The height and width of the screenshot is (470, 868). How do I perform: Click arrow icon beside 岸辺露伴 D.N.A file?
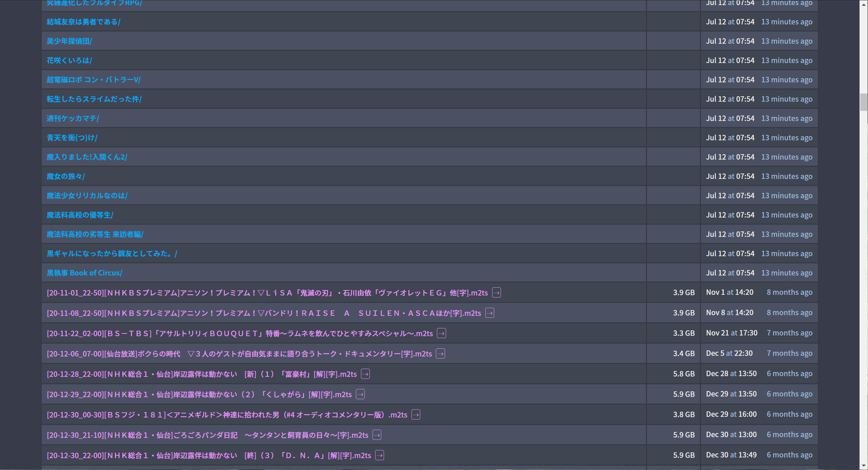click(379, 455)
